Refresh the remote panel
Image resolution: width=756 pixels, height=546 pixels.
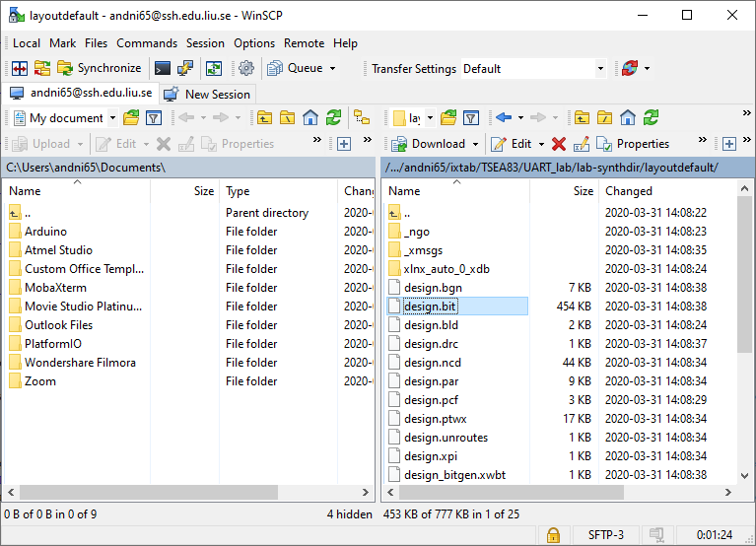tap(651, 118)
